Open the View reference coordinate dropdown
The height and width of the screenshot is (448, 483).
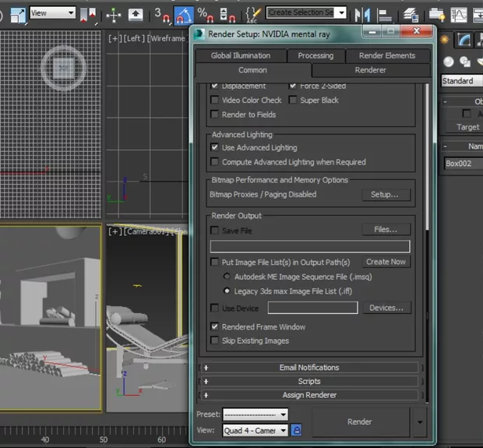53,13
